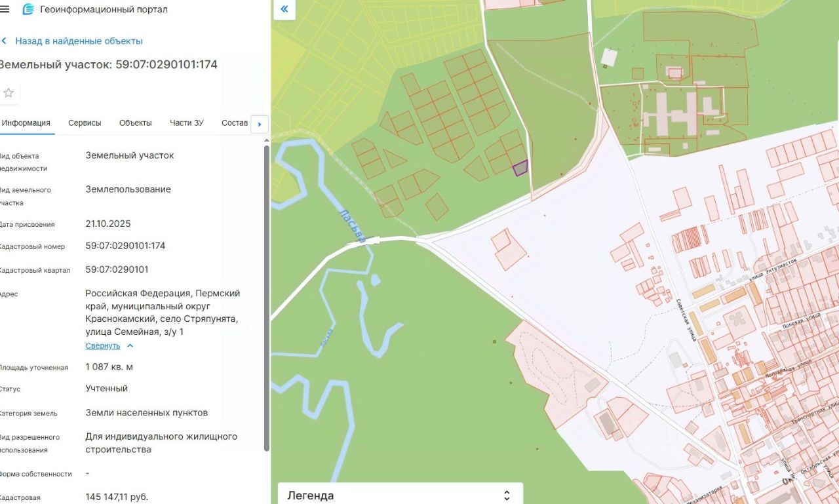The width and height of the screenshot is (839, 504).
Task: Open the Сервисы tab
Action: (85, 123)
